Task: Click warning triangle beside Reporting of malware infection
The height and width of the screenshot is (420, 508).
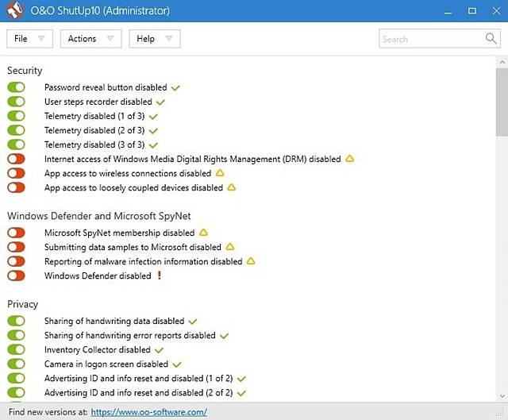Action: pos(251,261)
